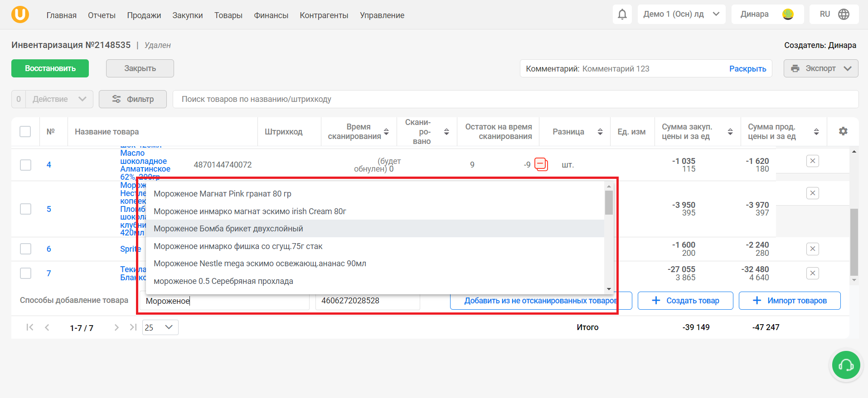The image size is (868, 398).
Task: Sort by Сканировано column arrows
Action: pyautogui.click(x=446, y=132)
